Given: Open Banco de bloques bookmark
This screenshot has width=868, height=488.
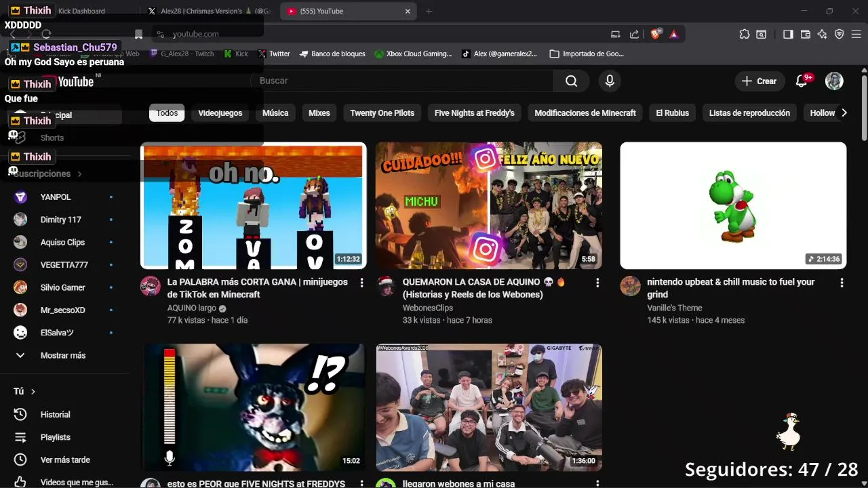Looking at the screenshot, I should click(332, 54).
